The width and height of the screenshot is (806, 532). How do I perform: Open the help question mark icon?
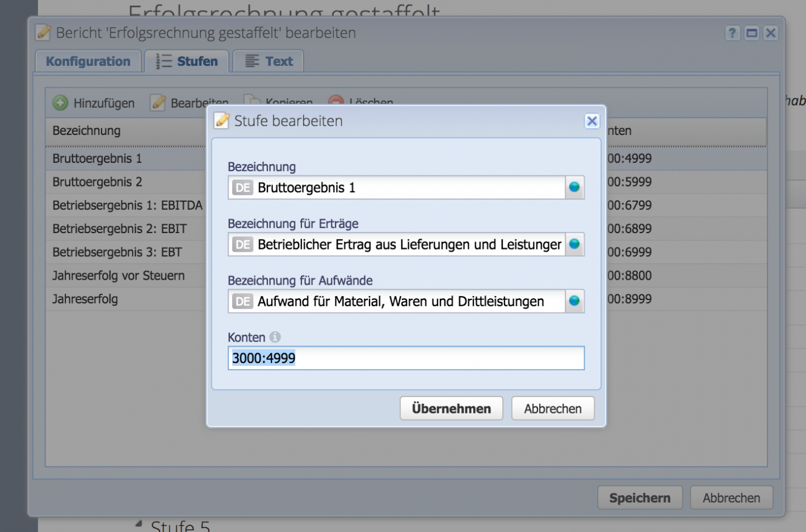tap(732, 33)
